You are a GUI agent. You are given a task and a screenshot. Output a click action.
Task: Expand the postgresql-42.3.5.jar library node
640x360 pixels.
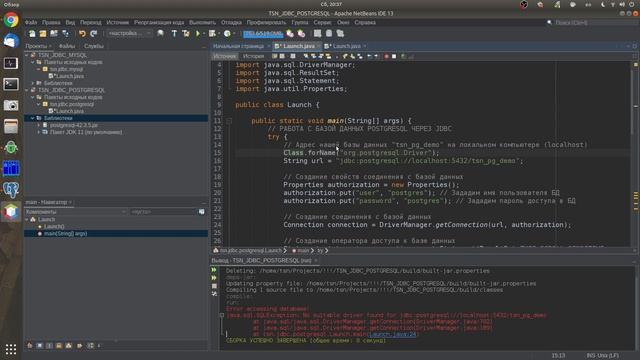point(39,125)
